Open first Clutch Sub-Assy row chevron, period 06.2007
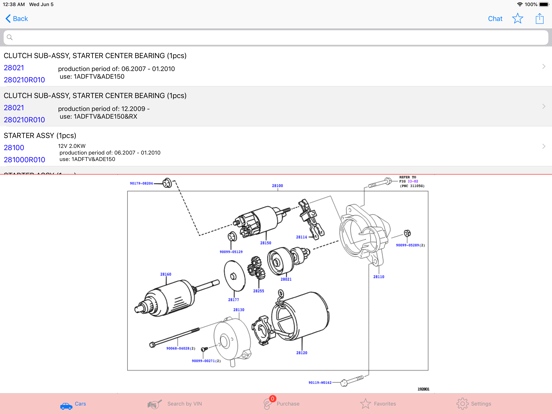This screenshot has height=414, width=552. (544, 67)
